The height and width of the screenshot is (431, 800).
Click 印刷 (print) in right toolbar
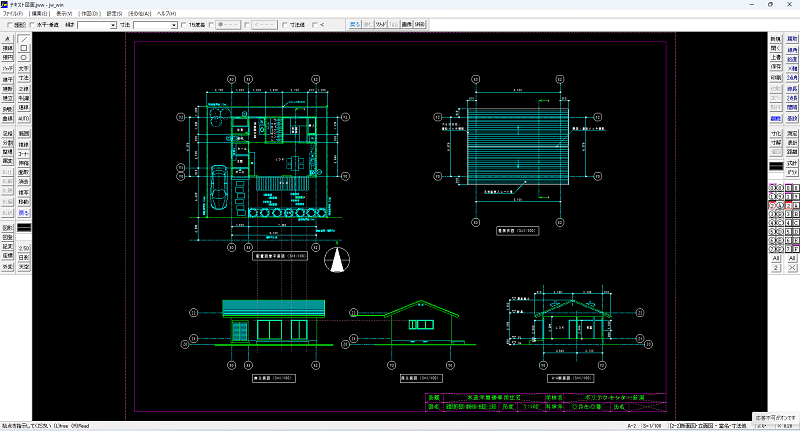click(x=776, y=78)
